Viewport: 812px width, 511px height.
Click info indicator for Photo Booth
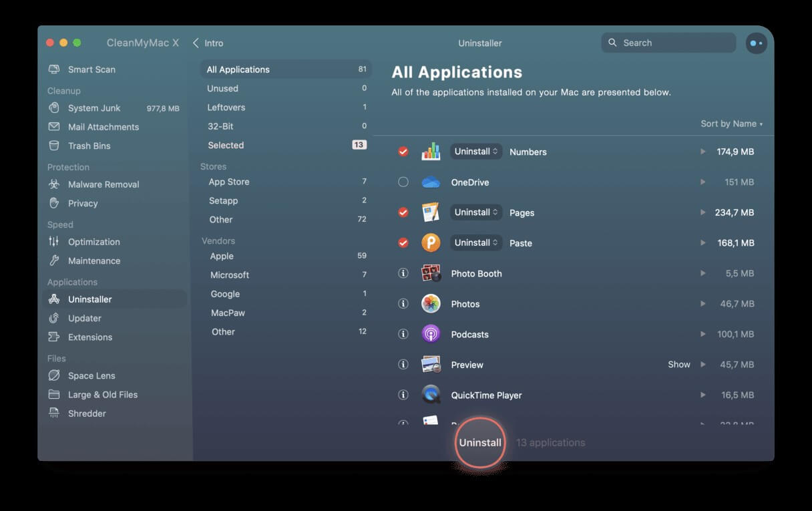pyautogui.click(x=403, y=273)
